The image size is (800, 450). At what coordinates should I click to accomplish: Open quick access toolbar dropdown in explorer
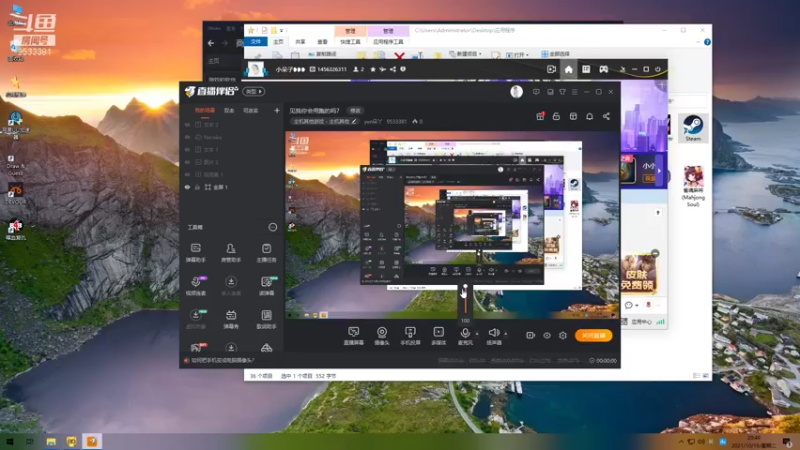pos(283,31)
